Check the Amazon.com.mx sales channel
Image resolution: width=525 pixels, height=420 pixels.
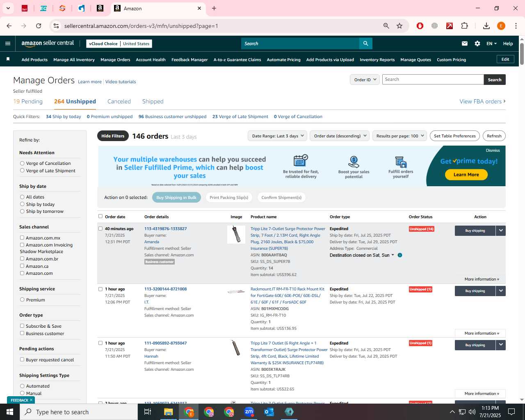point(22,237)
